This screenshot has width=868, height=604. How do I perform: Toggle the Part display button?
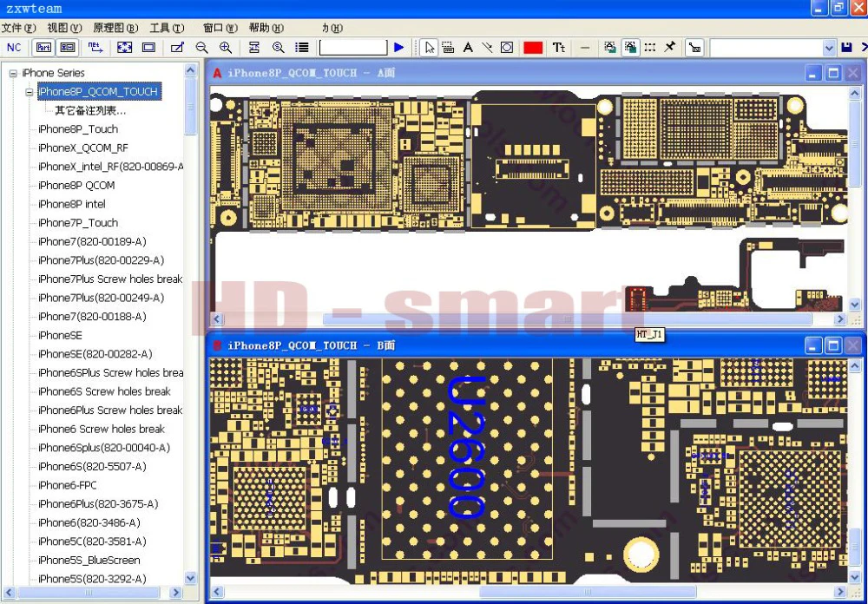coord(43,48)
